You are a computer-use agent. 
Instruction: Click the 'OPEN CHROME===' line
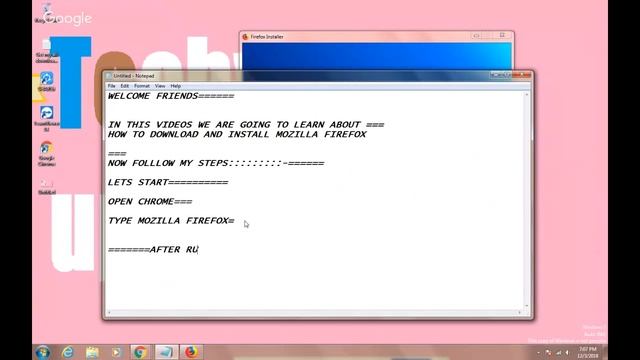pyautogui.click(x=150, y=202)
